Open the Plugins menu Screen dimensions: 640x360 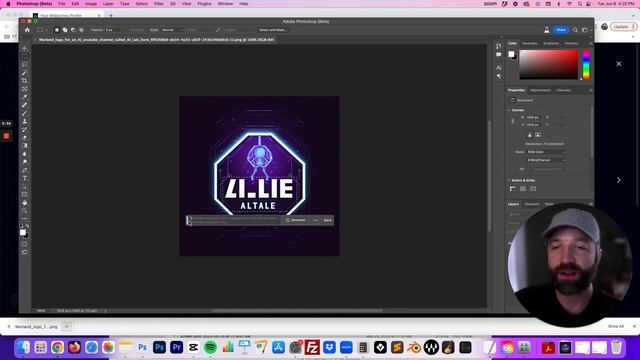[x=204, y=4]
